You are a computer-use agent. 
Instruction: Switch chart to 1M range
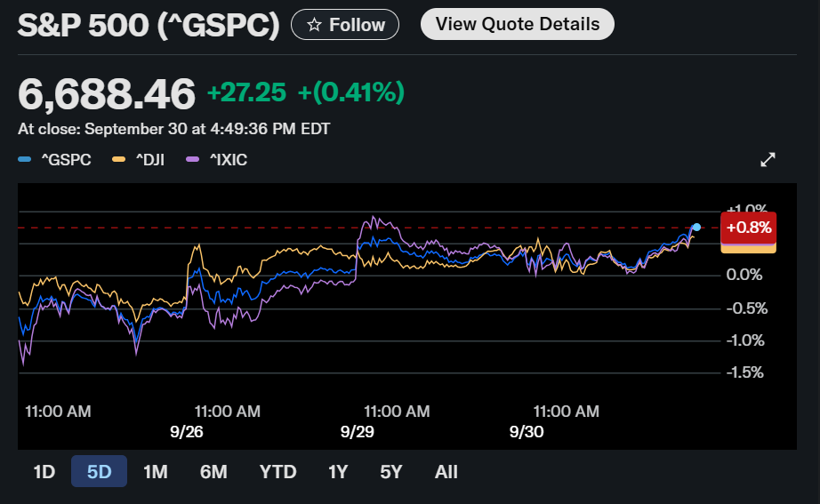pyautogui.click(x=155, y=472)
